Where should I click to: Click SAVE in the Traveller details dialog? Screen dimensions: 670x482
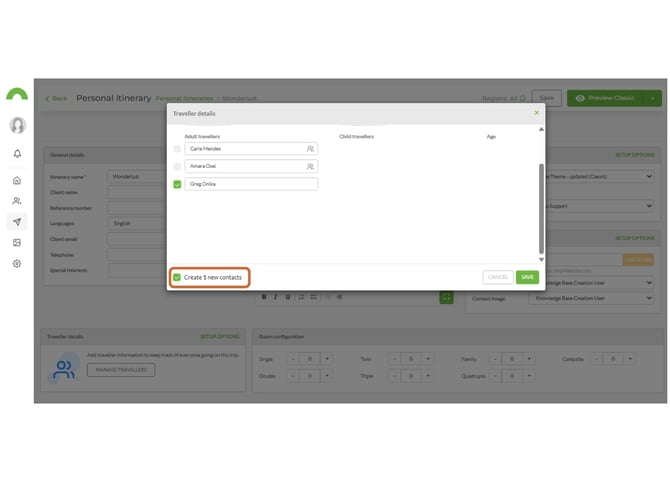click(527, 277)
